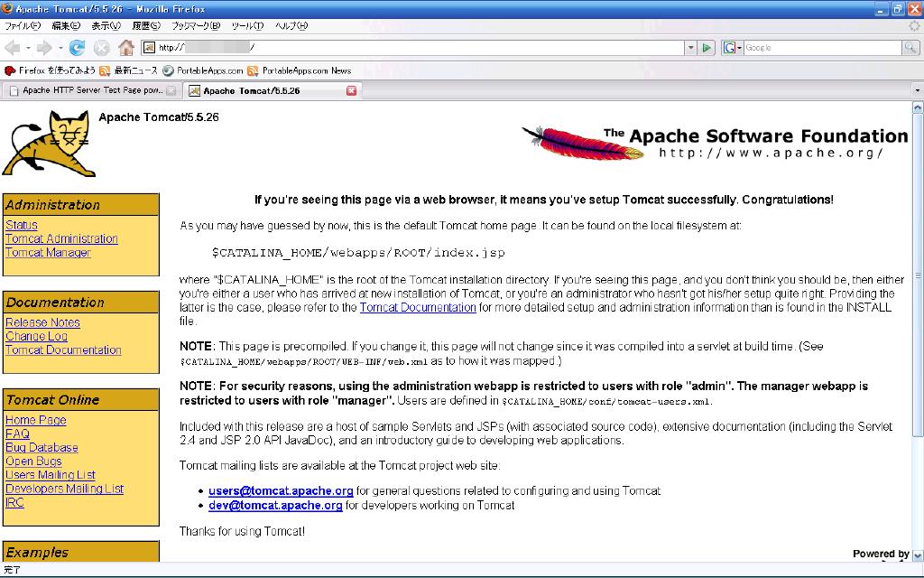Viewport: 924px width, 578px height.
Task: Click the 完了 status bar text
Action: click(12, 570)
